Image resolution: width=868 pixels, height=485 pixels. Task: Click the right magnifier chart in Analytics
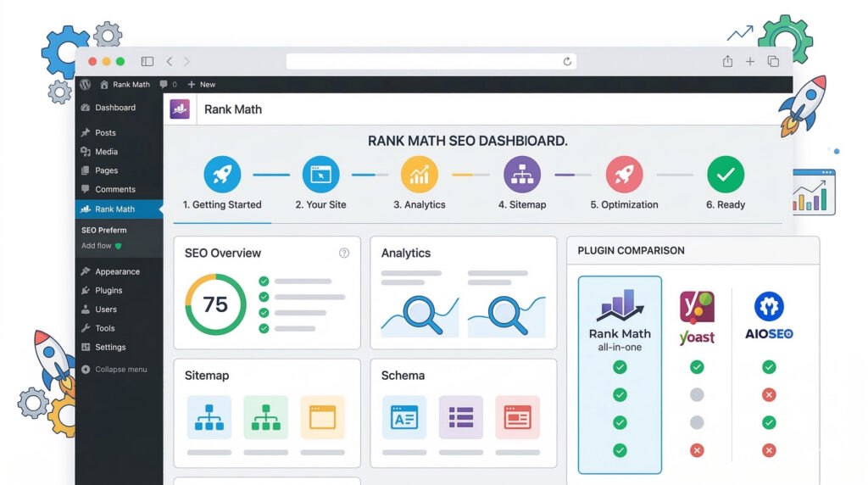[507, 316]
